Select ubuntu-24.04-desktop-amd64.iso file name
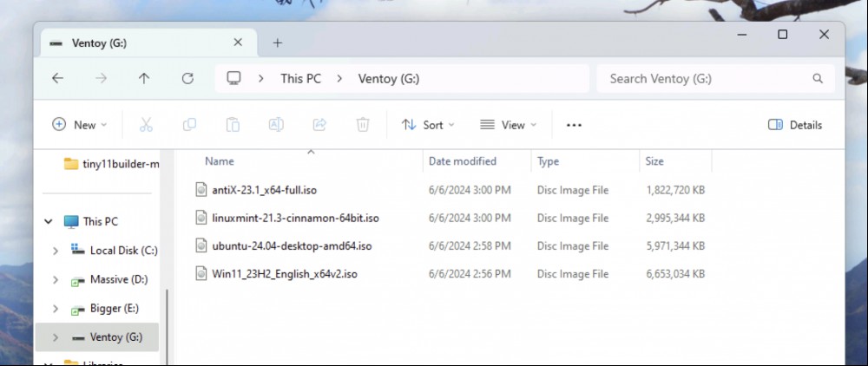 (292, 246)
